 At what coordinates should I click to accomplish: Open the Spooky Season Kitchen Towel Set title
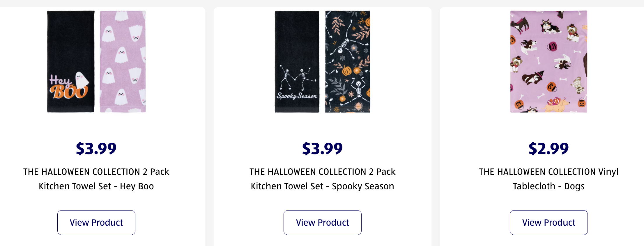point(323,179)
